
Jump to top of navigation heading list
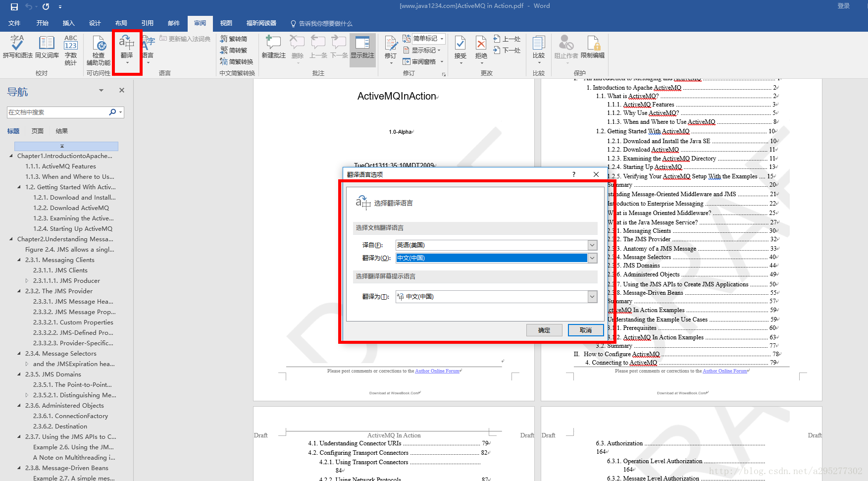(66, 146)
